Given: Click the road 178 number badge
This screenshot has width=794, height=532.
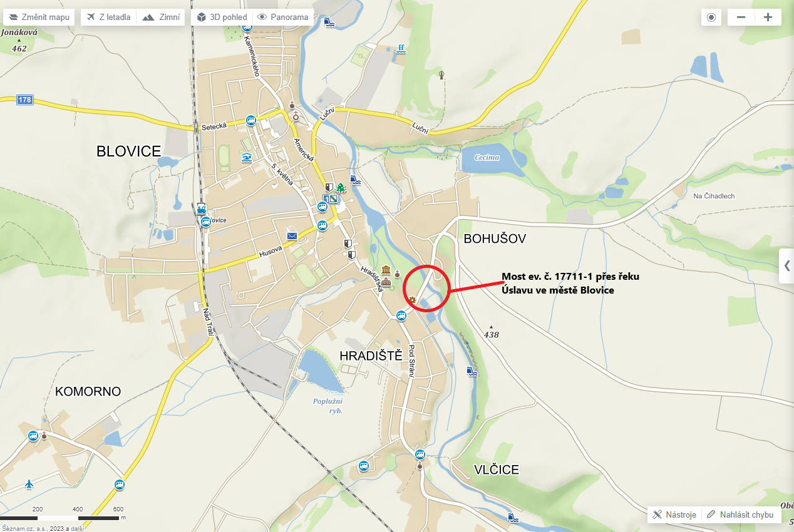Looking at the screenshot, I should [24, 100].
